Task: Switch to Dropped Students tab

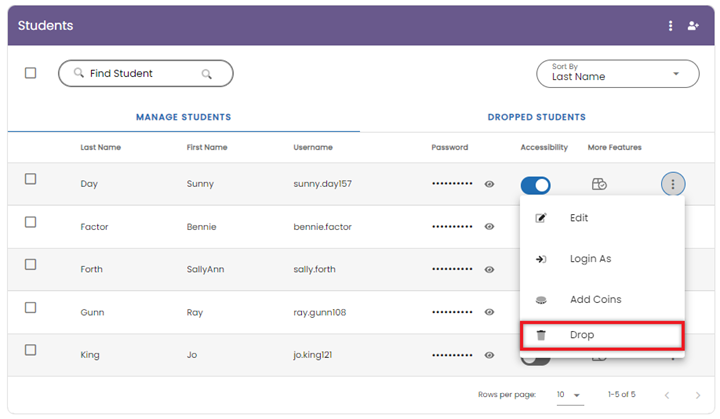Action: pos(537,117)
